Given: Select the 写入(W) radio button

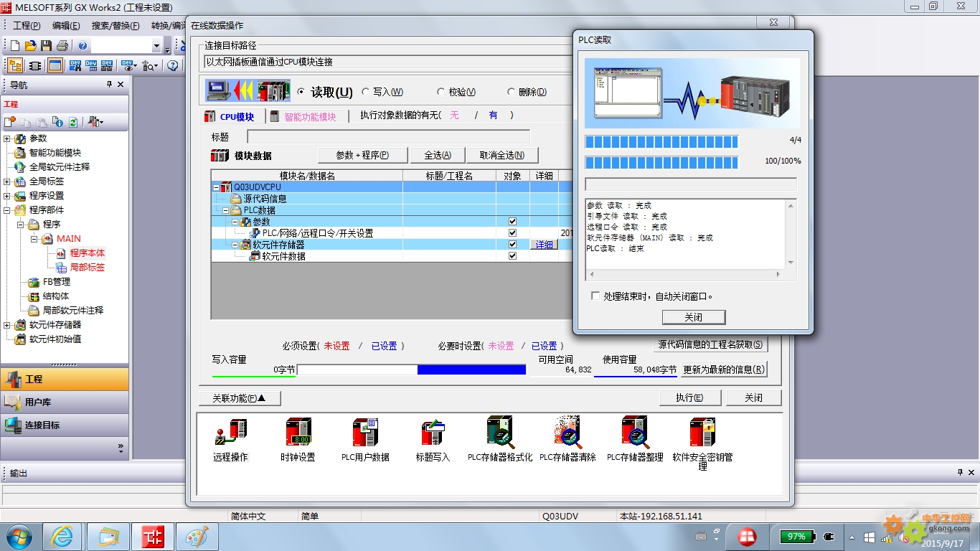Looking at the screenshot, I should [x=366, y=92].
